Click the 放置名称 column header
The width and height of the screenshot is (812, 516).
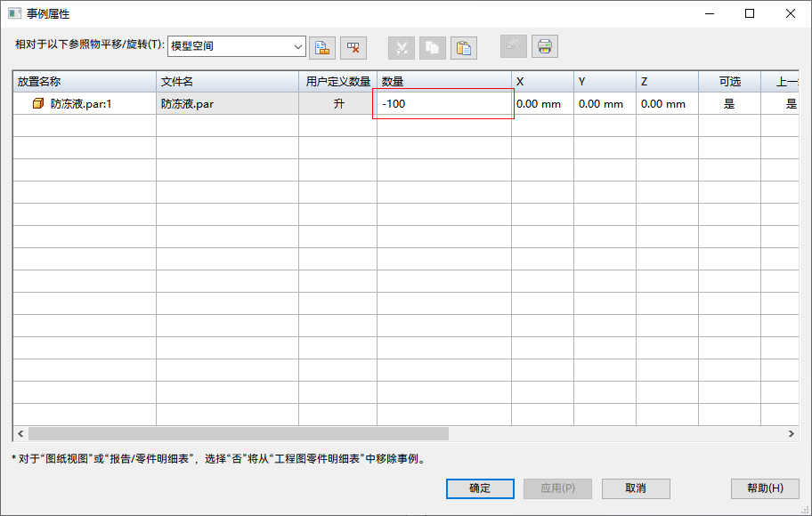click(85, 81)
